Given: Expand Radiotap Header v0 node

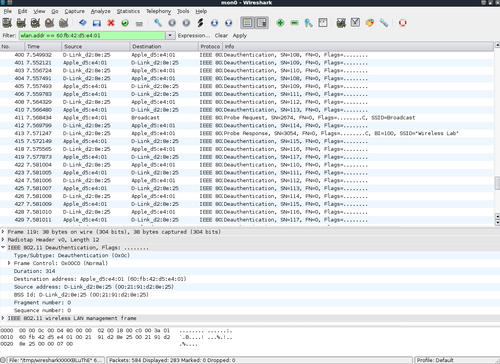Looking at the screenshot, I should (3, 239).
